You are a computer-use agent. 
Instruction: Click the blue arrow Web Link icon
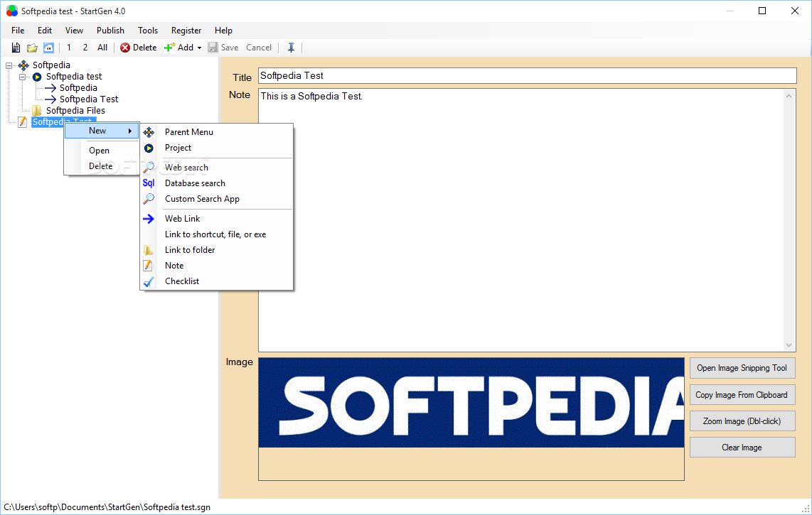[149, 219]
